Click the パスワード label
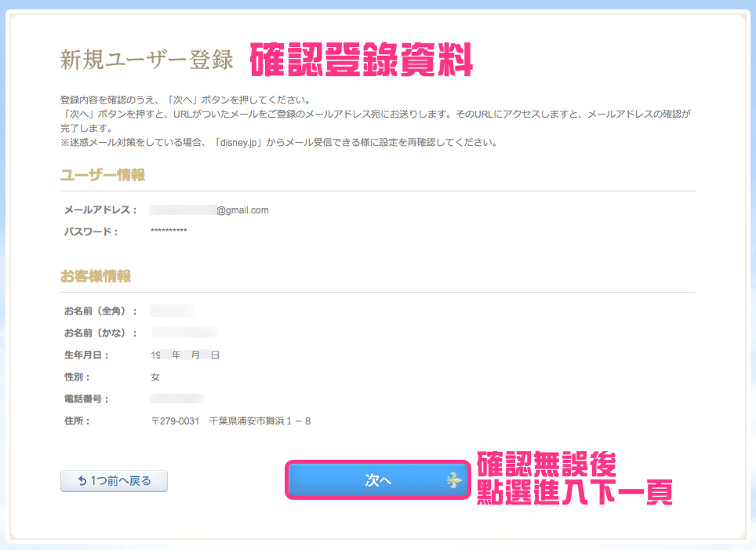This screenshot has height=550, width=756. click(x=91, y=231)
